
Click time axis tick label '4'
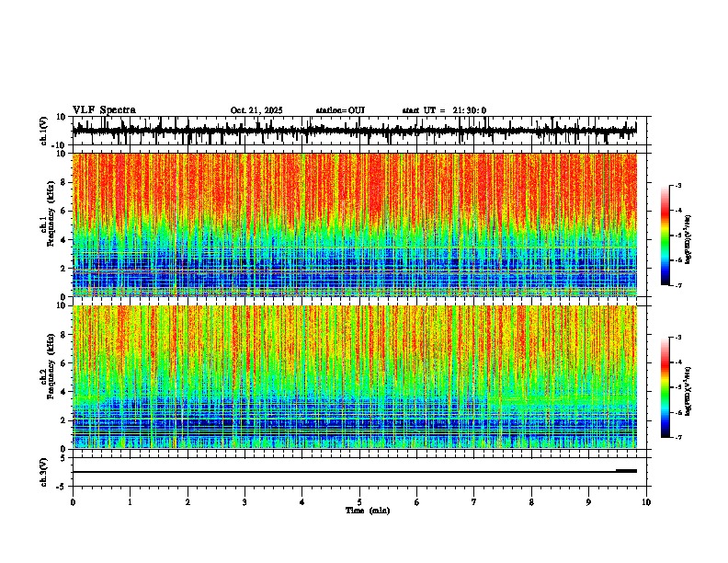302,502
